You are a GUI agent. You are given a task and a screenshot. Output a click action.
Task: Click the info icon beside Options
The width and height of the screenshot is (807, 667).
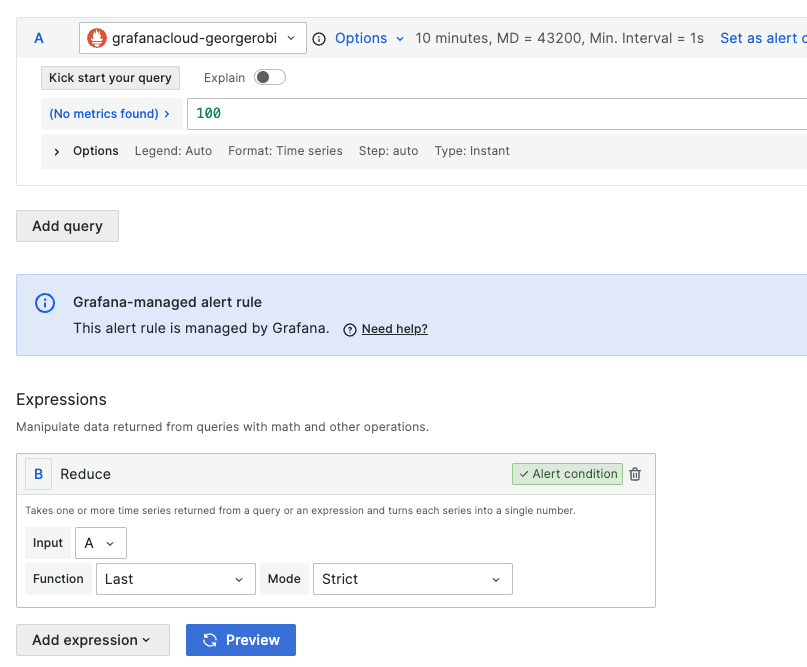[319, 38]
